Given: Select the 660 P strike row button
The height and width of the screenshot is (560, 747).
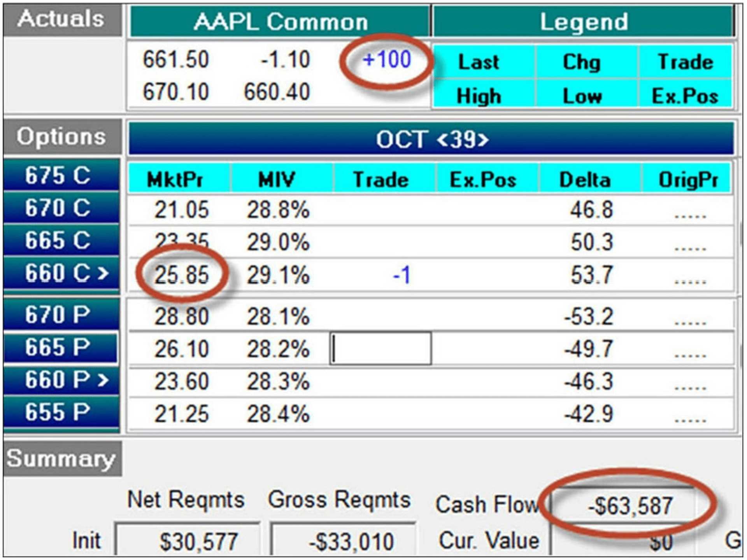Looking at the screenshot, I should coord(61,380).
